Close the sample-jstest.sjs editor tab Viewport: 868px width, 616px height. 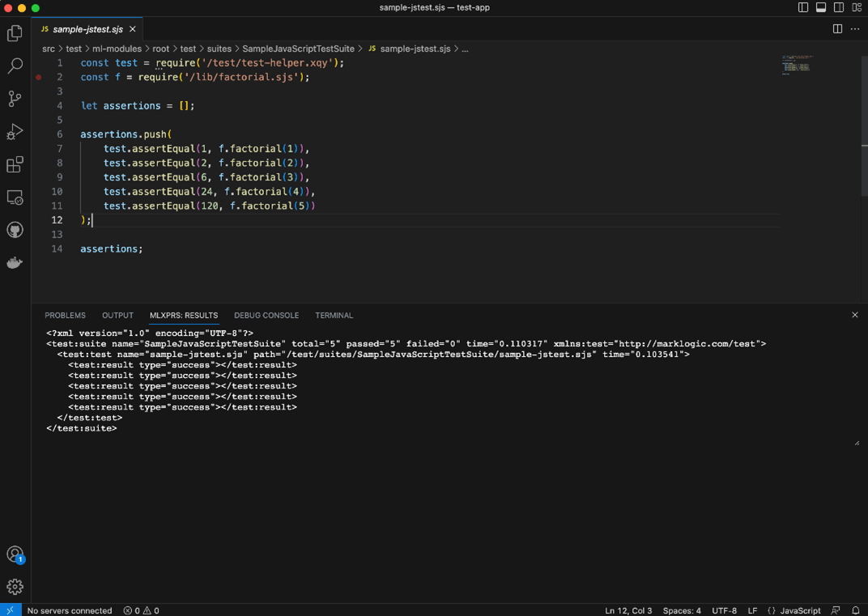click(x=133, y=29)
